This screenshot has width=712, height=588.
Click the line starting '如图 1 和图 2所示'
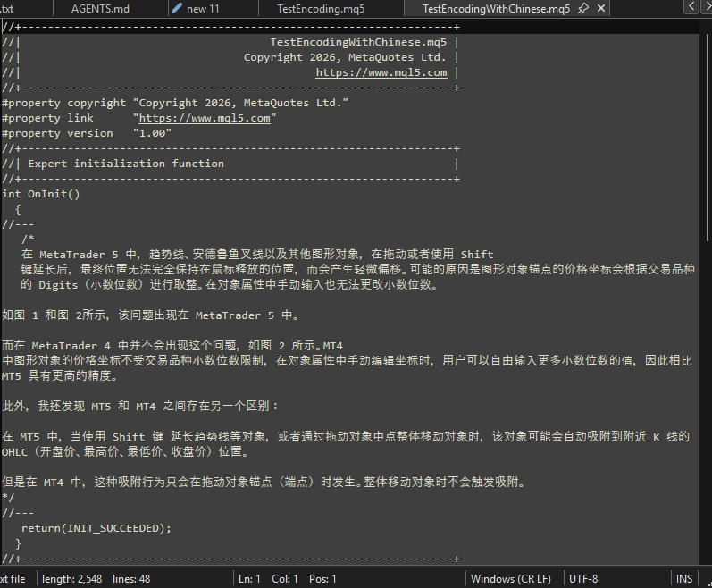[x=150, y=315]
